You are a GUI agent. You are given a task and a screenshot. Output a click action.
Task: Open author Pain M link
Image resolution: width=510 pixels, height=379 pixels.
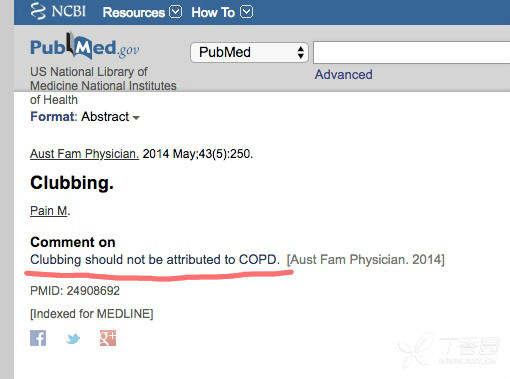coord(49,211)
